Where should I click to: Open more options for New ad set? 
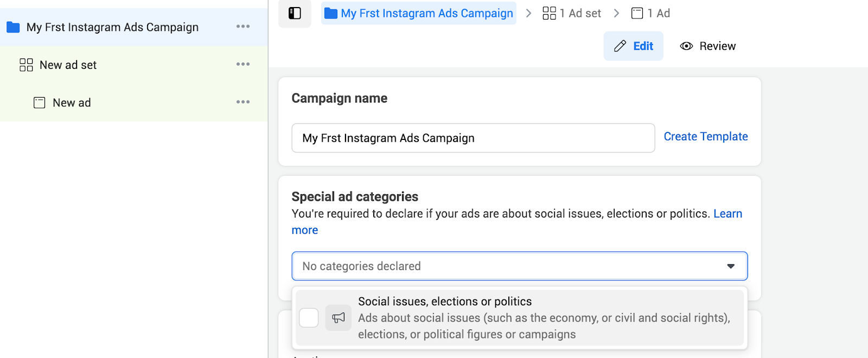point(243,65)
